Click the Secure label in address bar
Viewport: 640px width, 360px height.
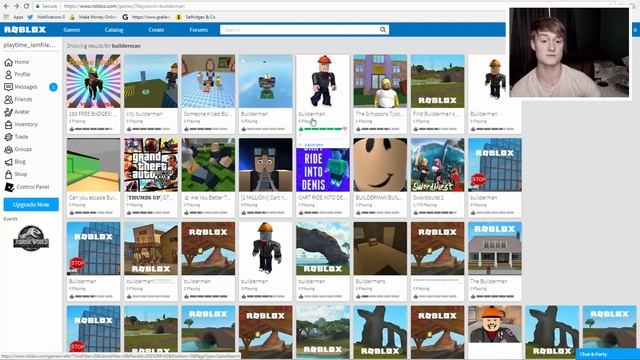49,6
